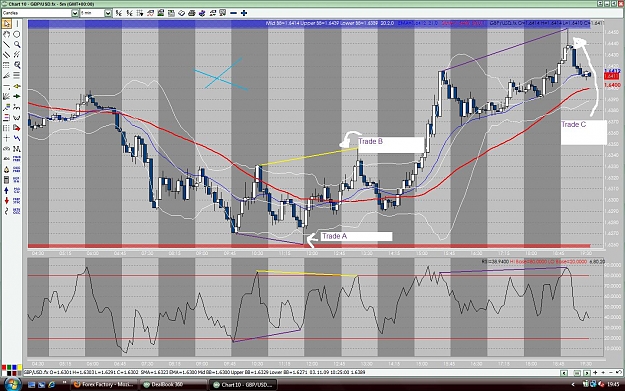Click the red 1.6411 current price tag
The image size is (625, 391).
pos(611,76)
